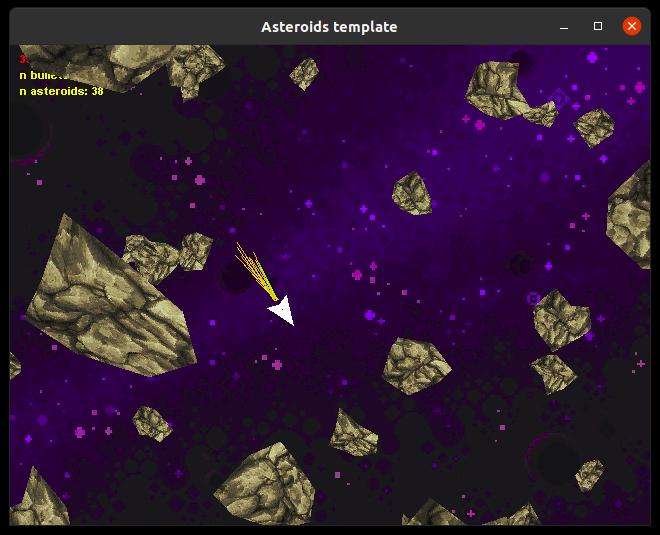Close the Asteroids template window
Screen dimensions: 660x535
click(x=632, y=27)
